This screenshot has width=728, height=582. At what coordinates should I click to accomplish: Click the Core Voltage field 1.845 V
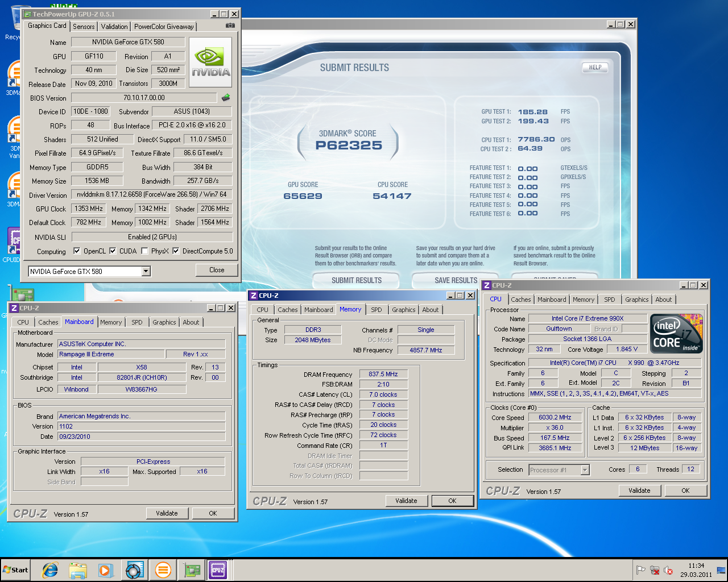pos(626,349)
